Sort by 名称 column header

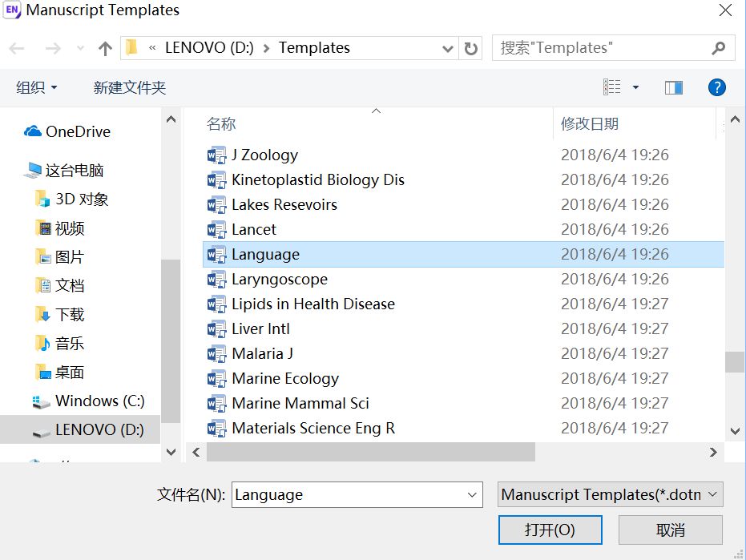221,123
